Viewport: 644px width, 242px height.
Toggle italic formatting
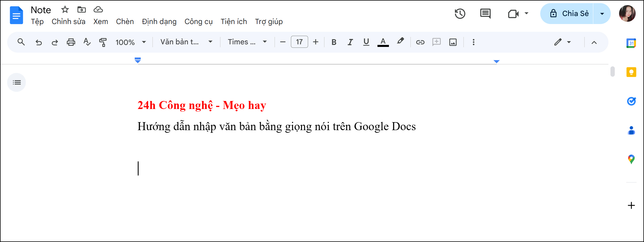click(350, 42)
